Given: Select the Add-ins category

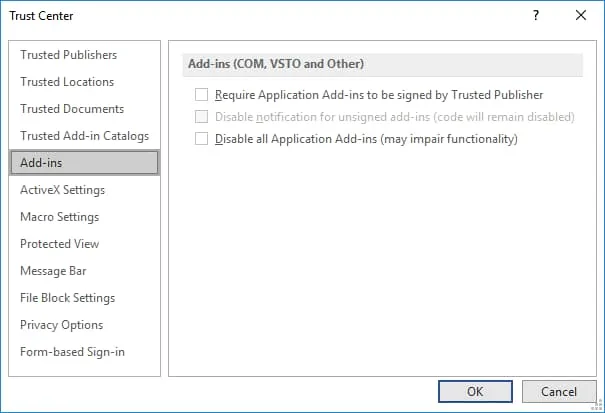Looking at the screenshot, I should pos(84,163).
